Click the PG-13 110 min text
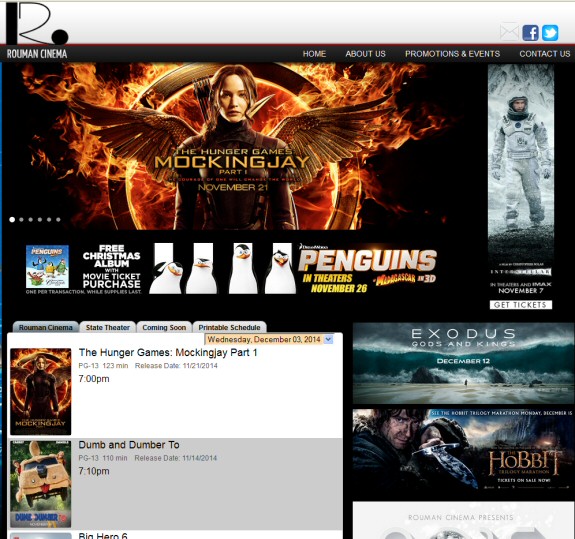This screenshot has height=539, width=575. tap(103, 458)
